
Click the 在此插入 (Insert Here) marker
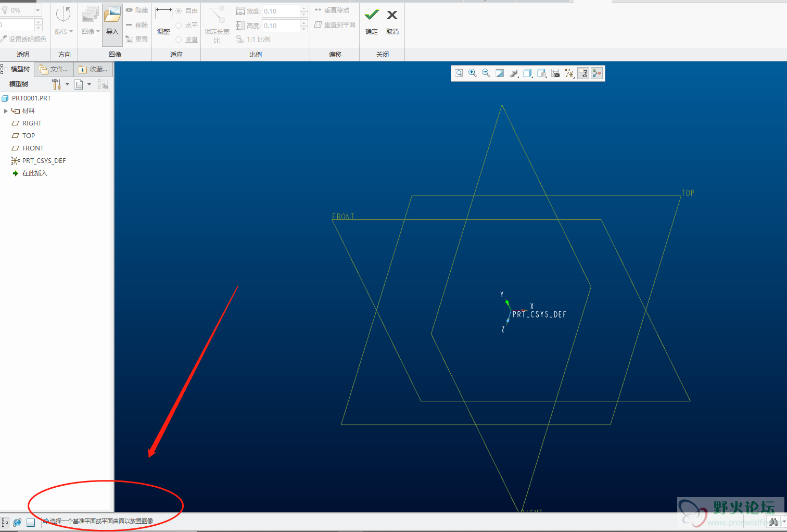34,173
